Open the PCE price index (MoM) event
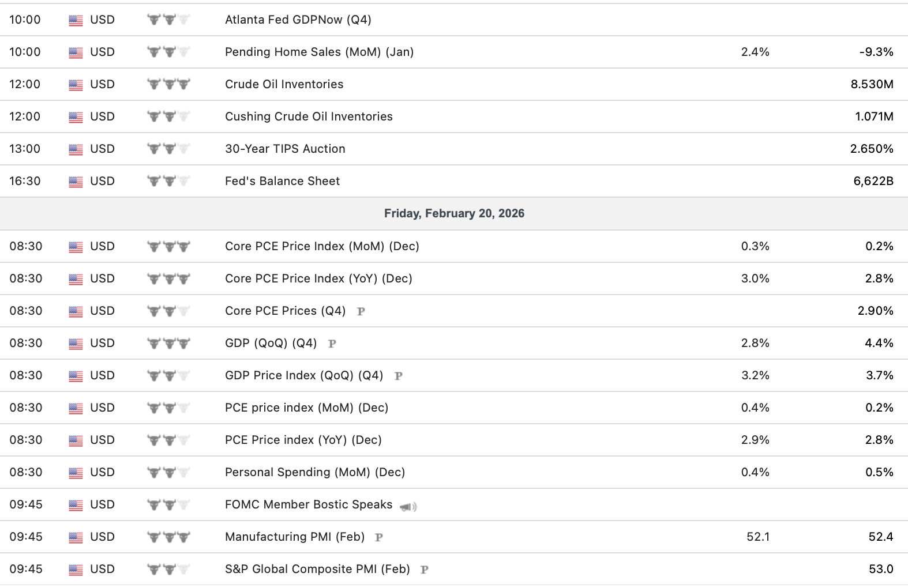 click(x=306, y=408)
